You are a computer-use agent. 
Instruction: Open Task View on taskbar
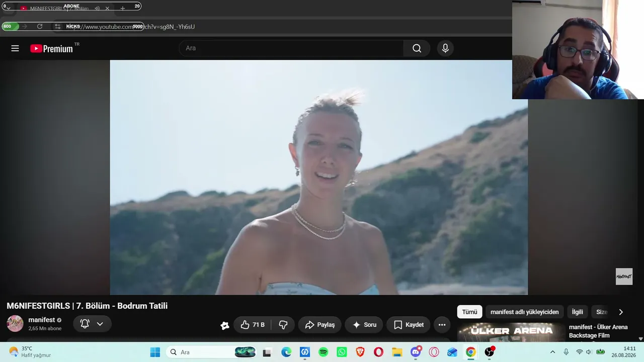(x=267, y=352)
